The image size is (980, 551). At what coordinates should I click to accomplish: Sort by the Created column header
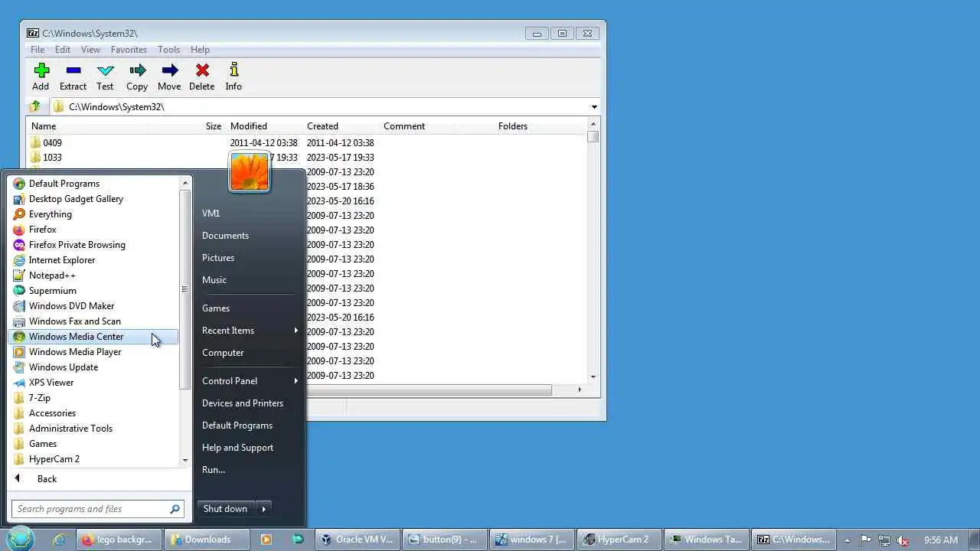pyautogui.click(x=322, y=126)
